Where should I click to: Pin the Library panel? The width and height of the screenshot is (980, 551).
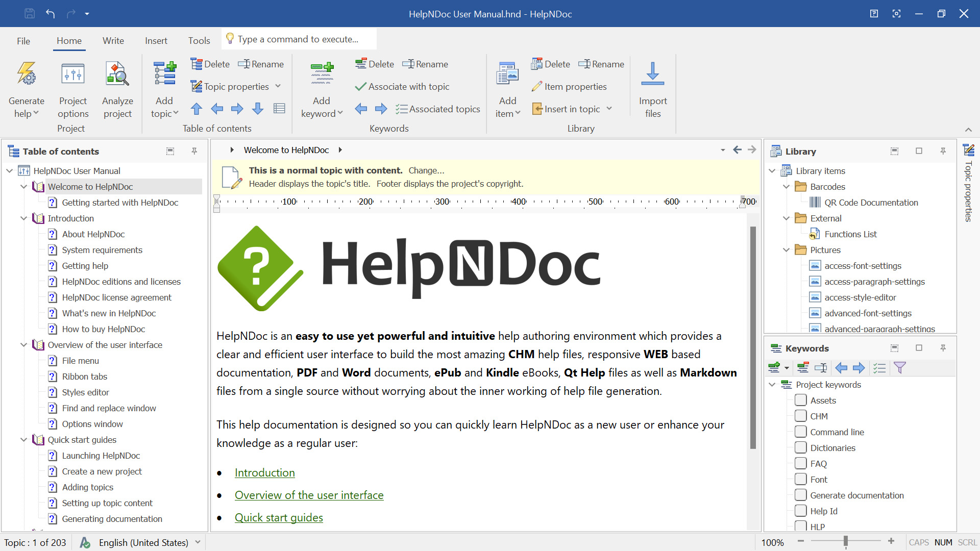click(943, 151)
